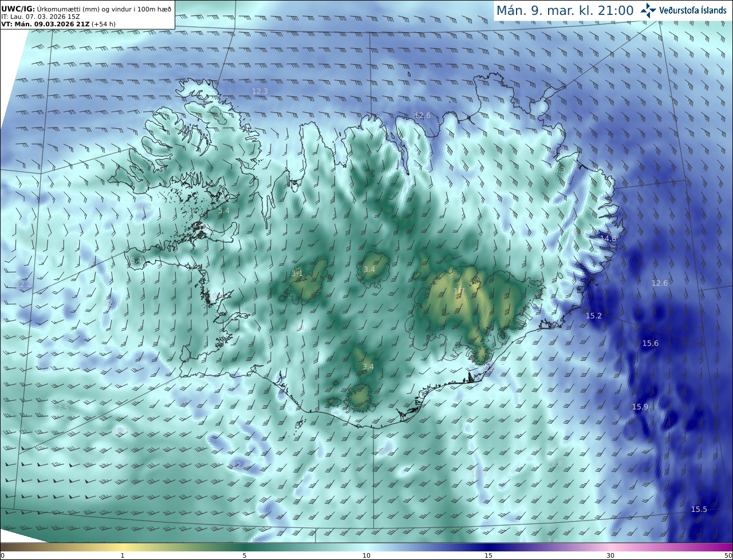Image resolution: width=733 pixels, height=560 pixels.
Task: Click the 'VT: Mán. 09.03.2026 21Z' line
Action: pyautogui.click(x=57, y=24)
